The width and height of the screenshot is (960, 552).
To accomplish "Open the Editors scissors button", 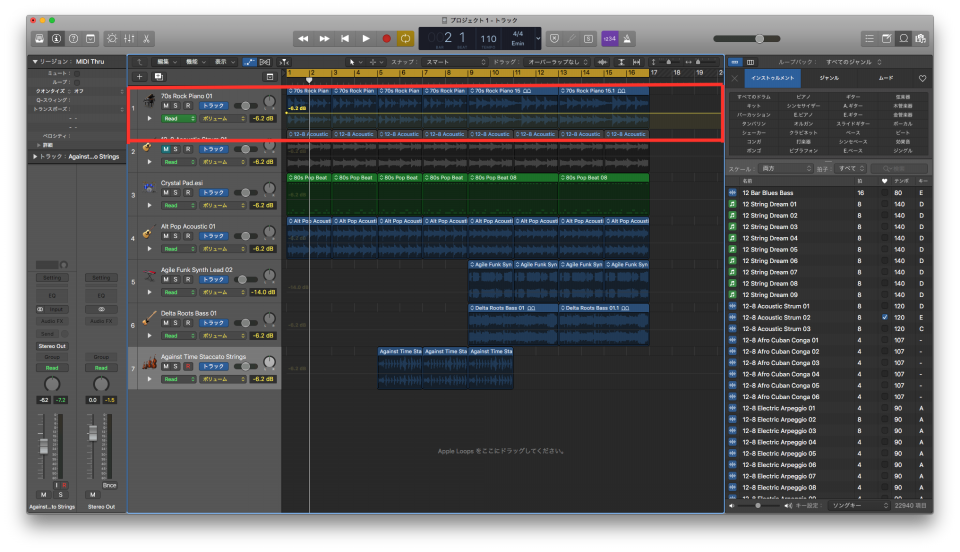I will 146,39.
